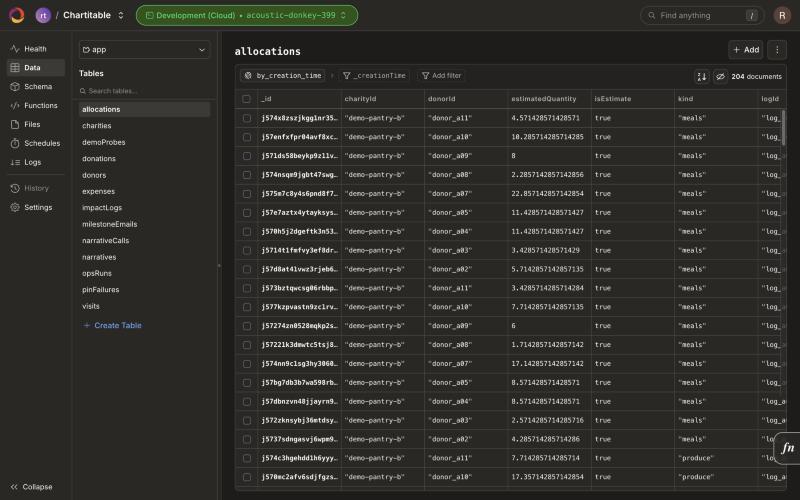
Task: Open the app component dropdown
Action: point(144,49)
